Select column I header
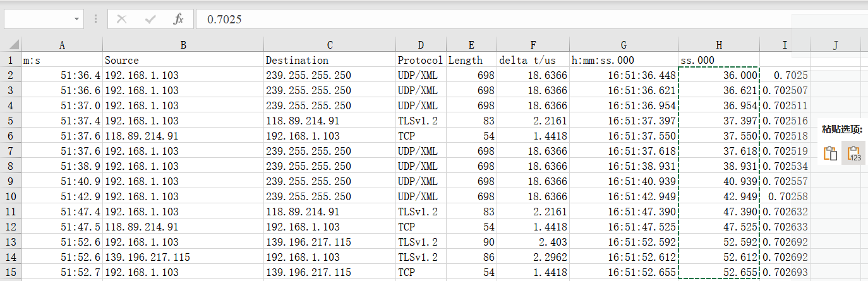 (x=785, y=45)
